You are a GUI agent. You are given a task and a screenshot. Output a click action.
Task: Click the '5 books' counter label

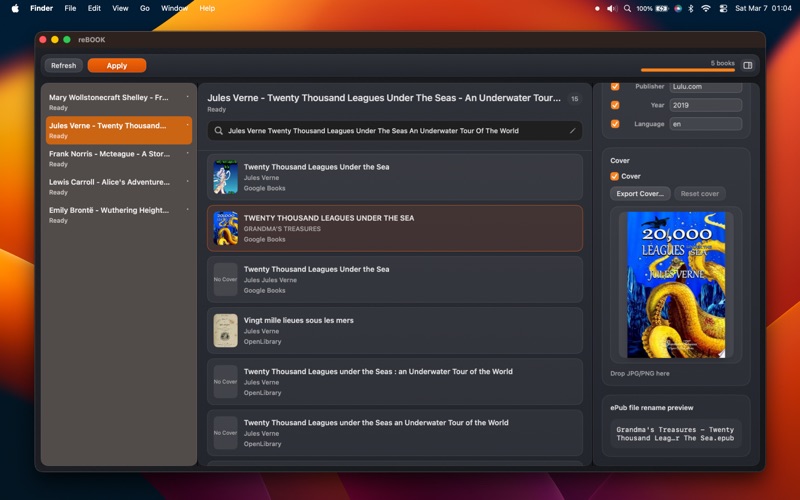point(722,63)
